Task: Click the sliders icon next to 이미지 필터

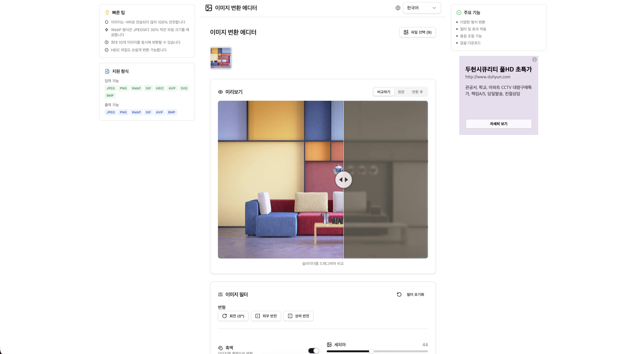Action: point(220,294)
